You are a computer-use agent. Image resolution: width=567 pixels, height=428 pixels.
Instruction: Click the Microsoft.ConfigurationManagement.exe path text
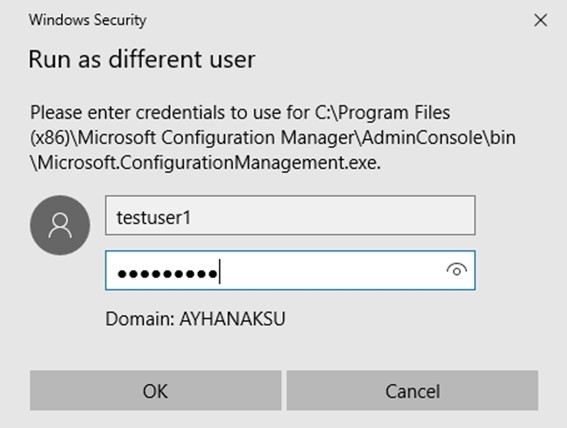tap(205, 163)
